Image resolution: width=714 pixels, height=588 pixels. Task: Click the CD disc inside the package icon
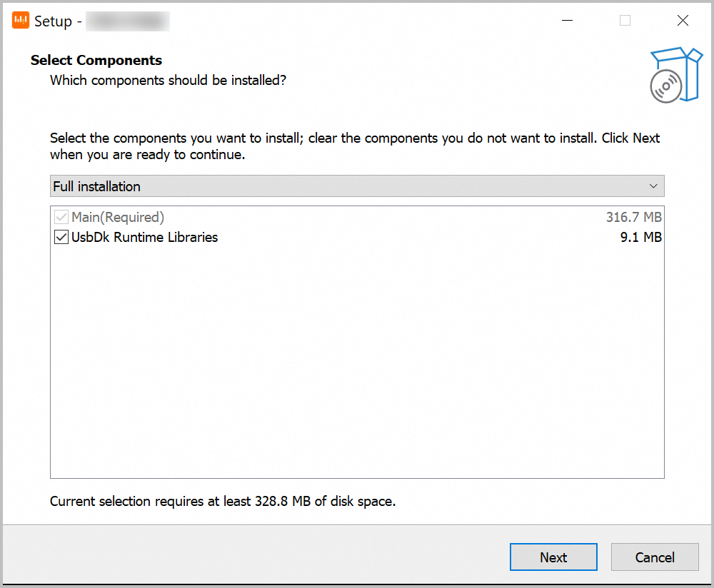pos(665,86)
